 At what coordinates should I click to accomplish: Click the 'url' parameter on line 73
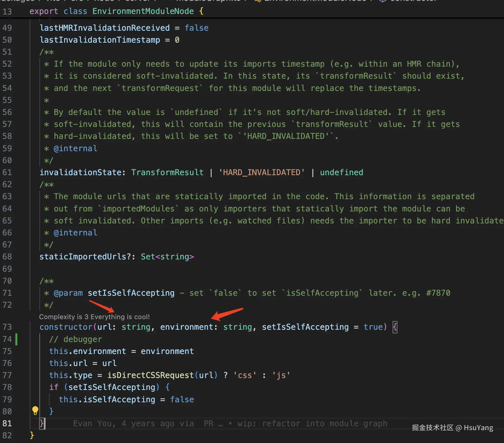tap(105, 327)
